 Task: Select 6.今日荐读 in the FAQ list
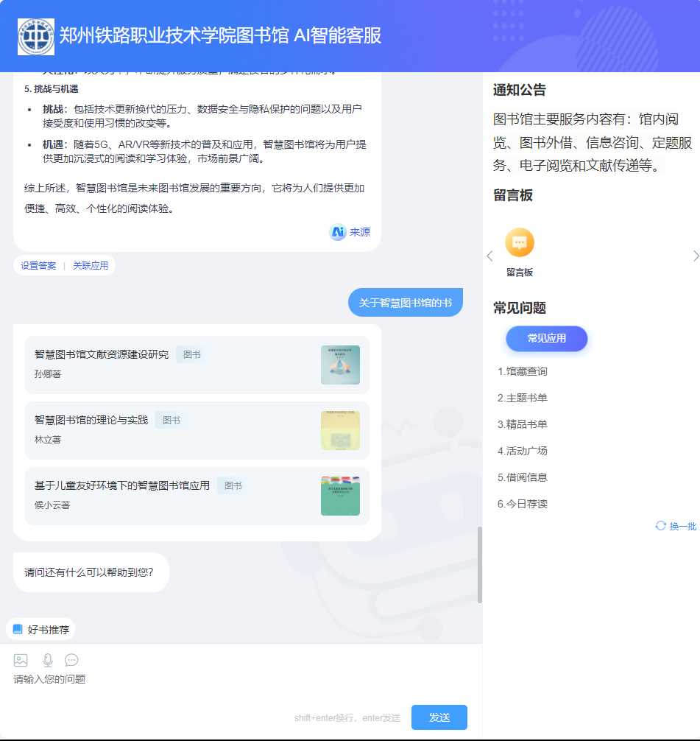[x=523, y=504]
